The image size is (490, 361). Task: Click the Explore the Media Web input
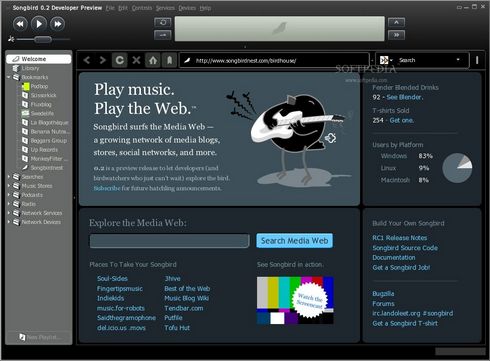point(169,241)
